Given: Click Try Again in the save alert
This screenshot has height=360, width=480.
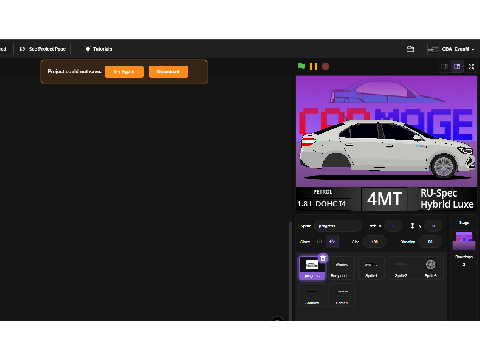Looking at the screenshot, I should tap(124, 72).
